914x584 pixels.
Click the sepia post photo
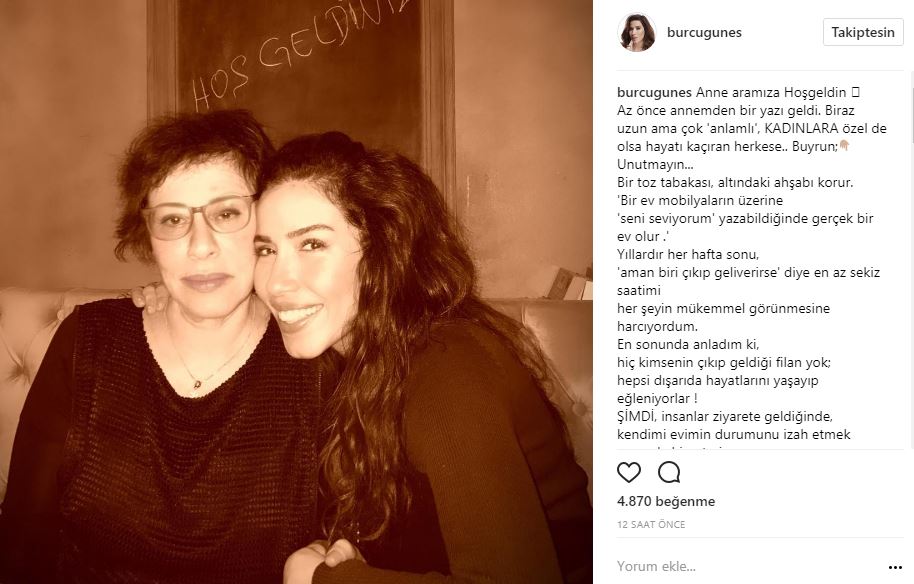(x=296, y=292)
